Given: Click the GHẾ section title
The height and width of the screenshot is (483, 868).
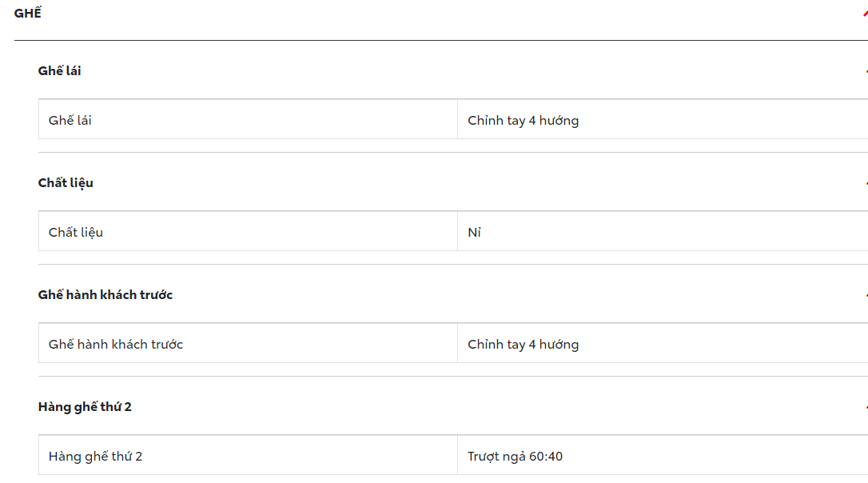Looking at the screenshot, I should tap(28, 14).
